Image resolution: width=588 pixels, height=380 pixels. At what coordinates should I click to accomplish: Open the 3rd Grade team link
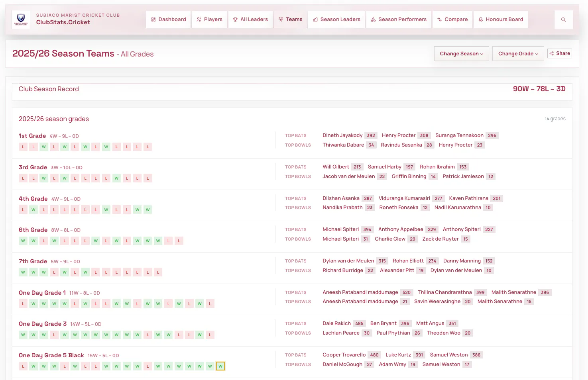pos(33,167)
